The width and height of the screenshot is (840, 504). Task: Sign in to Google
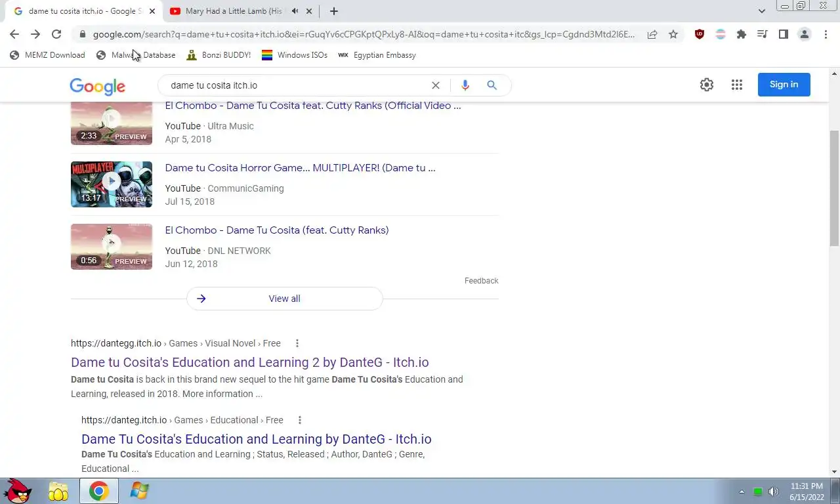click(x=784, y=85)
